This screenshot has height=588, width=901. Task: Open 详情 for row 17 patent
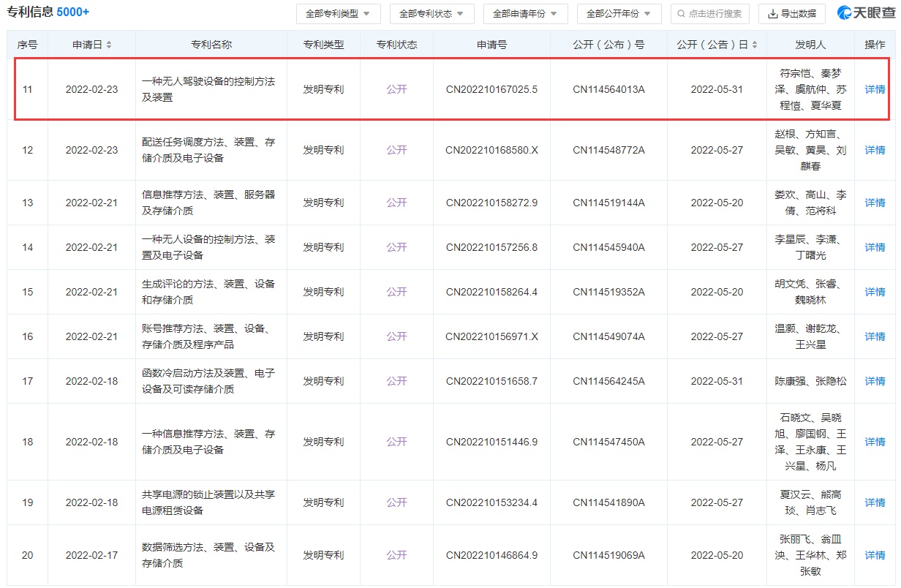875,381
